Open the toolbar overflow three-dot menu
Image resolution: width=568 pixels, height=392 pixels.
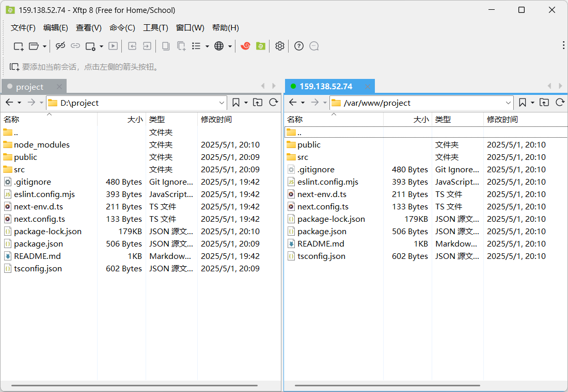point(563,45)
